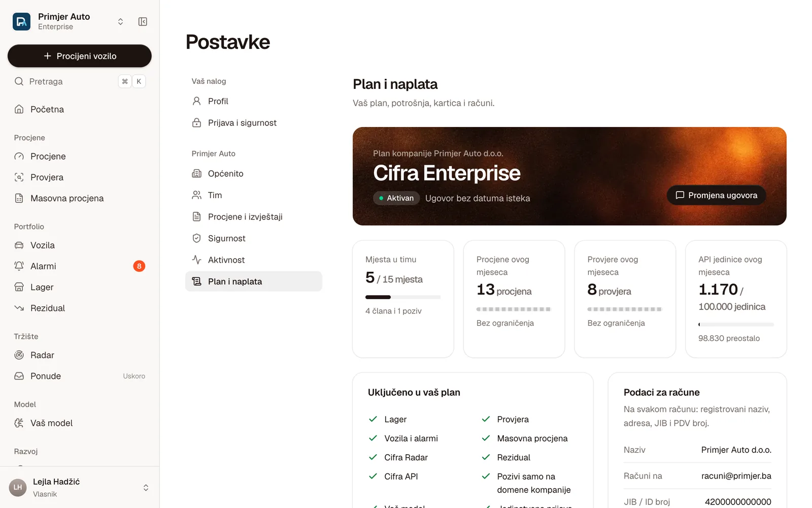812x508 pixels.
Task: Click the Vozila car icon
Action: (x=19, y=245)
